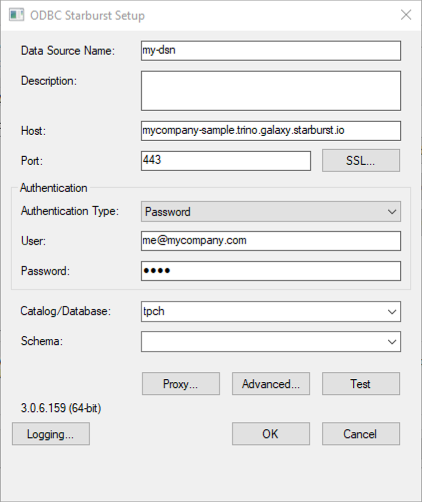Click the User label text
Viewport: 422px width, 502px height.
click(x=33, y=241)
